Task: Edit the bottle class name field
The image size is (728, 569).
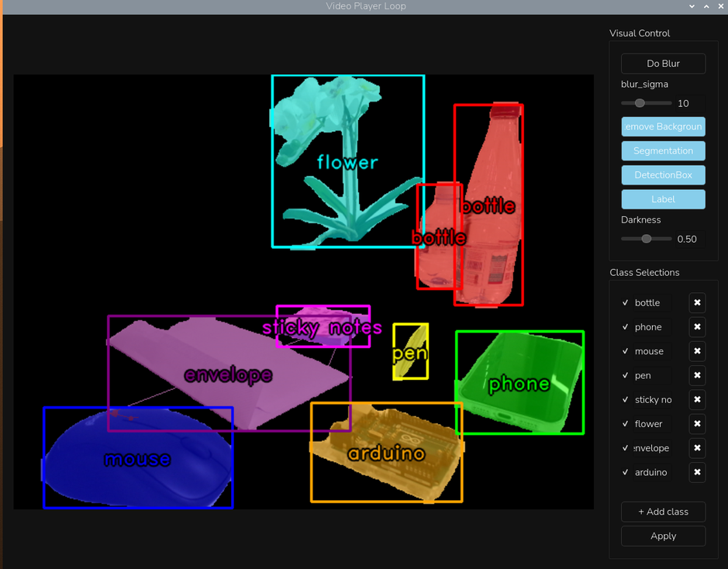Action: click(652, 302)
